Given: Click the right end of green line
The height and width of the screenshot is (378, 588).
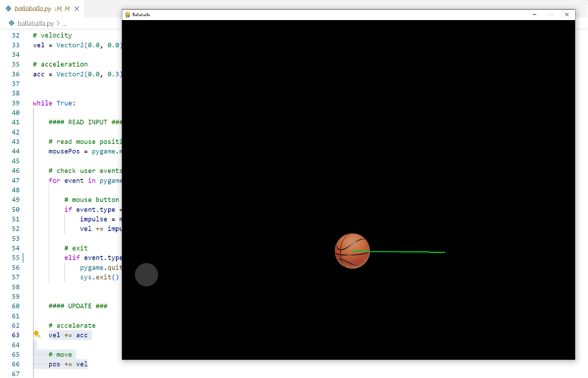Looking at the screenshot, I should 444,252.
